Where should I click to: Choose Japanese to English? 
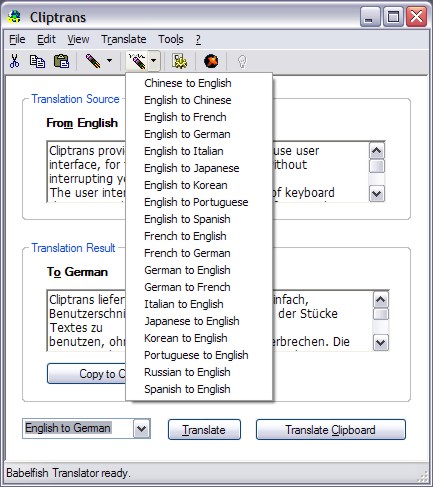click(x=199, y=321)
